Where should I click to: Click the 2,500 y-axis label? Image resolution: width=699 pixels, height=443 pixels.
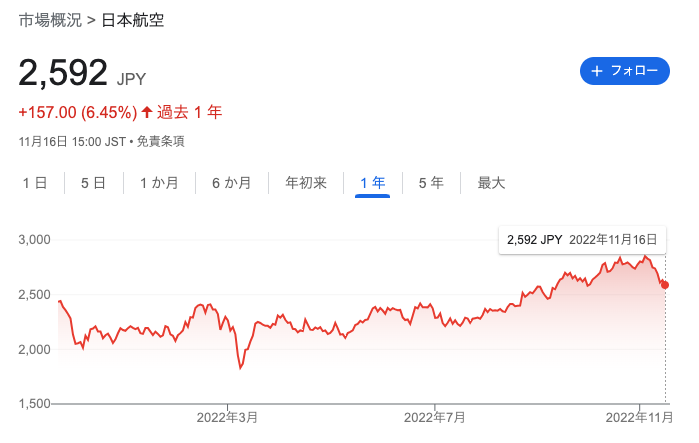[x=34, y=295]
